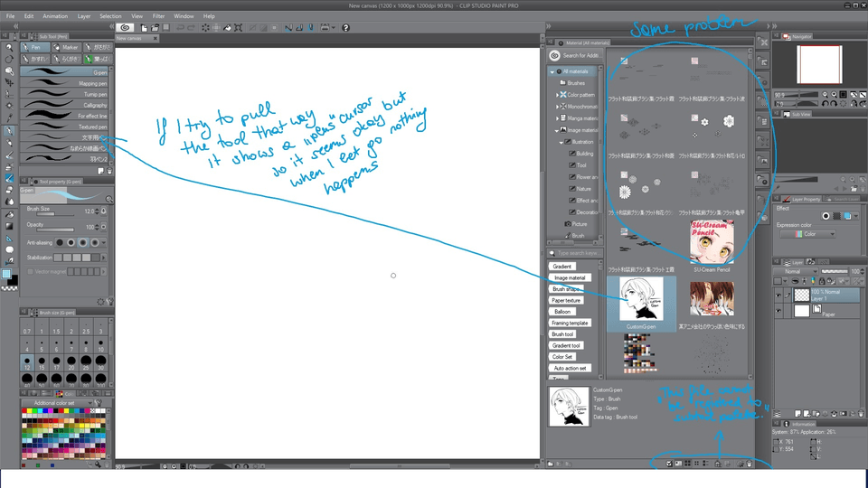Viewport: 868px width, 488px height.
Task: Filter materials by Framing template tag
Action: [x=570, y=324]
